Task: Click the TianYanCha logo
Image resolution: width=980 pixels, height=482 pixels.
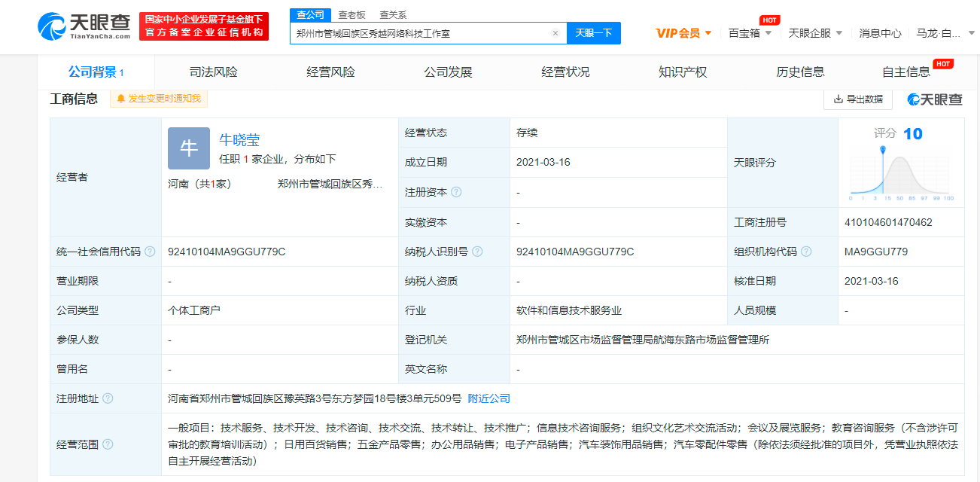Action: tap(84, 26)
